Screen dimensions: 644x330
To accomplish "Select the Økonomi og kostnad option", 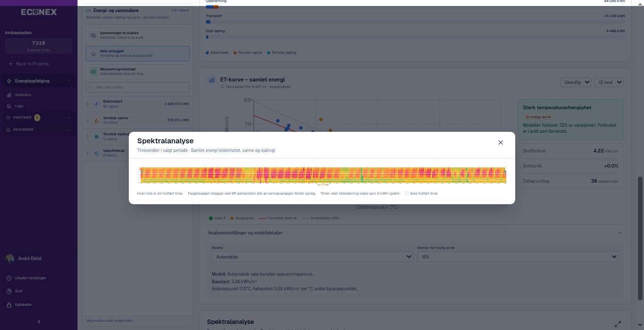I will 138,72.
